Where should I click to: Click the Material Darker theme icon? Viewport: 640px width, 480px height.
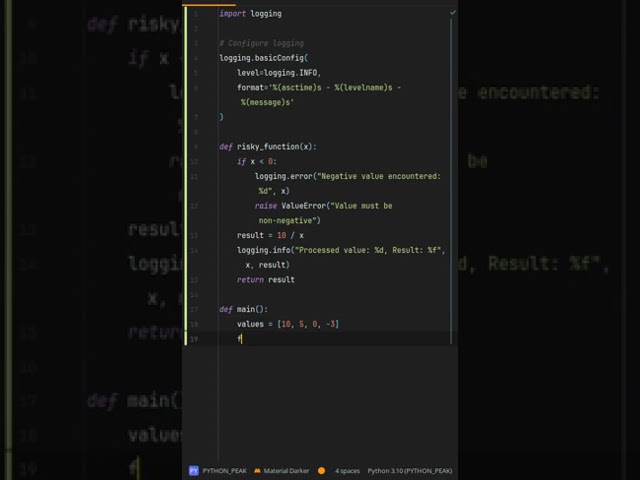click(257, 471)
